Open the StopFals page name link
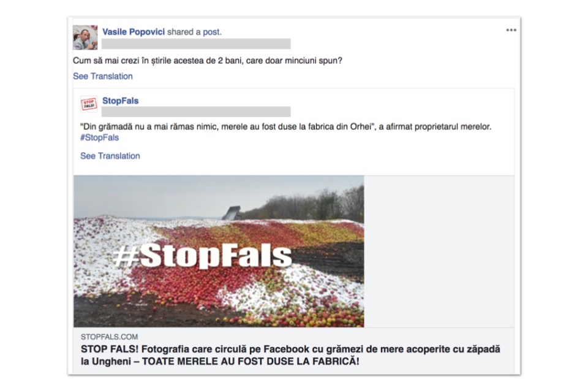This screenshot has width=588, height=379. pos(121,101)
